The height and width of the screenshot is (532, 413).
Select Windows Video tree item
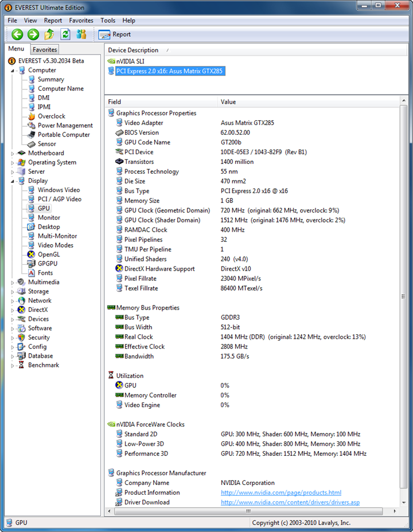tap(59, 190)
